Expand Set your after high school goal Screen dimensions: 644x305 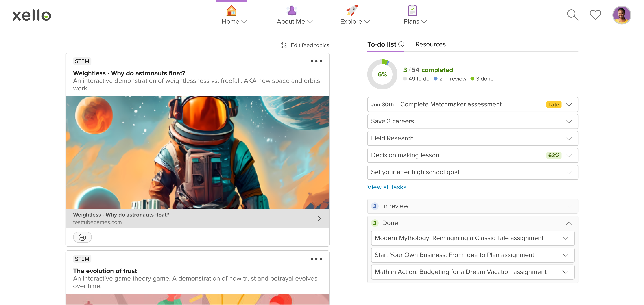(x=569, y=172)
